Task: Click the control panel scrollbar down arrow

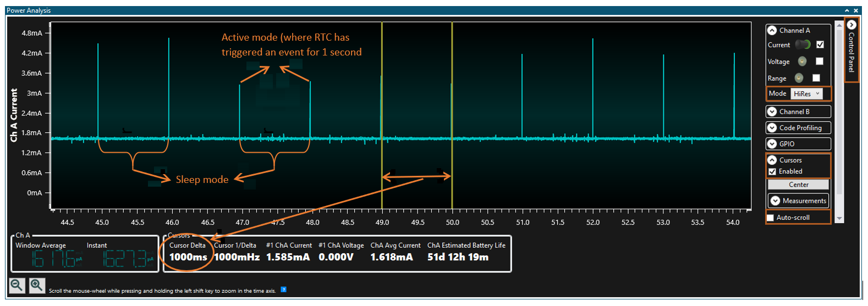Action: [839, 218]
